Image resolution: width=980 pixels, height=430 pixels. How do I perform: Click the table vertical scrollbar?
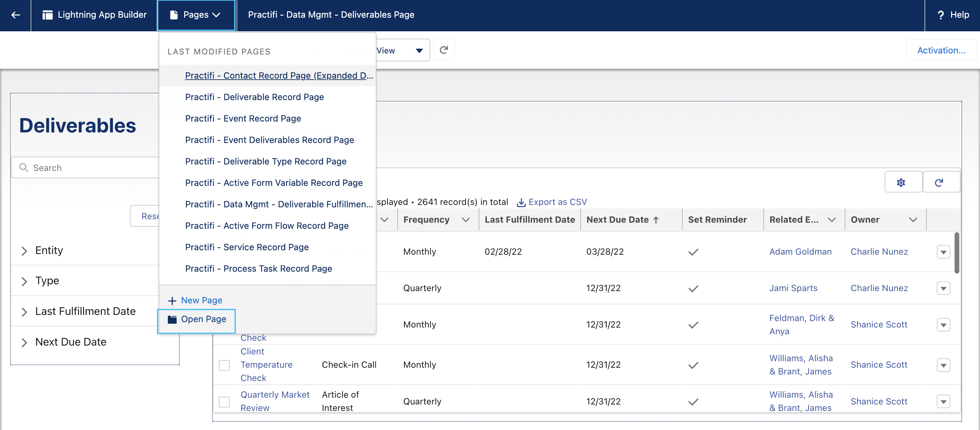(x=957, y=253)
